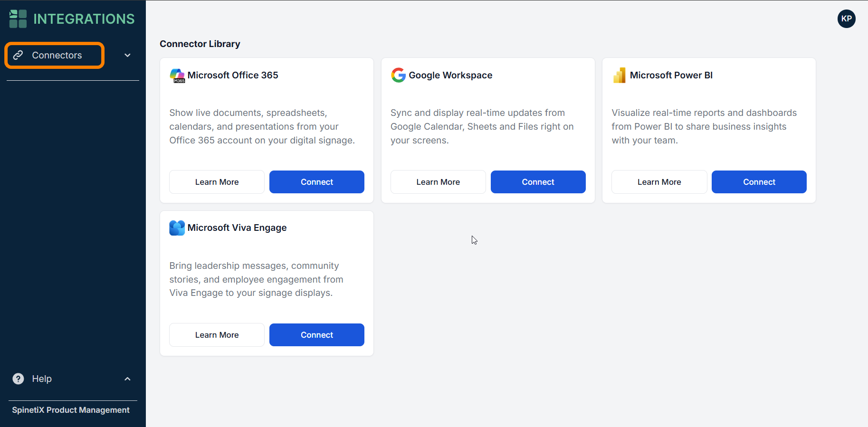Viewport: 868px width, 427px height.
Task: Click the Microsoft Power BI card title
Action: [x=671, y=75]
